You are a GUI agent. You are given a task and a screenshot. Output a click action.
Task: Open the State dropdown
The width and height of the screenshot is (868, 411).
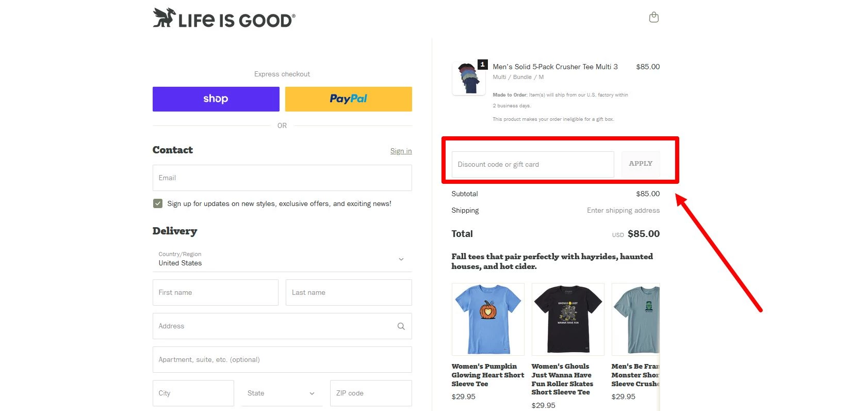coord(282,393)
